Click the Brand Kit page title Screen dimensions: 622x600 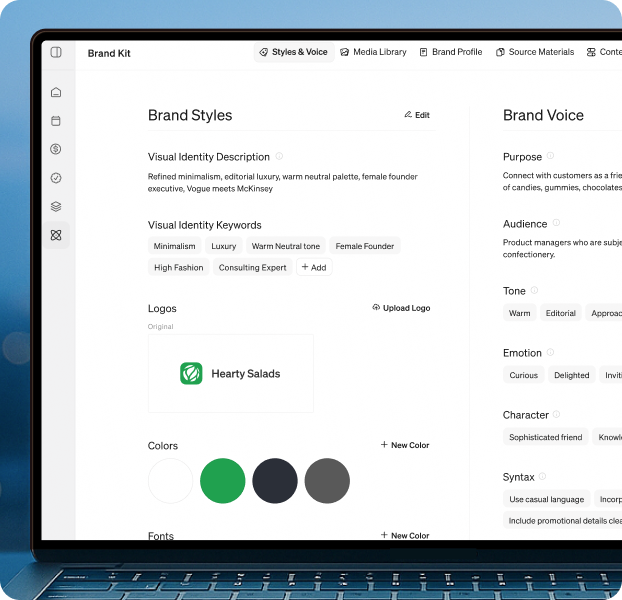click(109, 53)
